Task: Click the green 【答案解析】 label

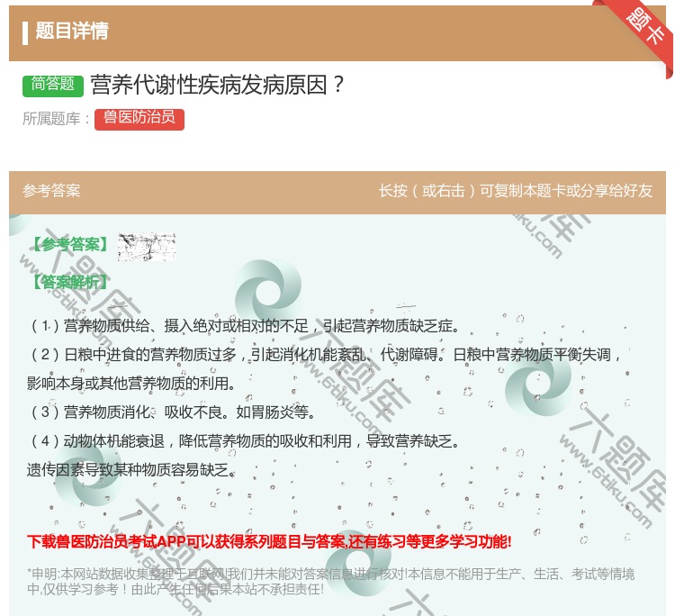Action: pos(68,282)
